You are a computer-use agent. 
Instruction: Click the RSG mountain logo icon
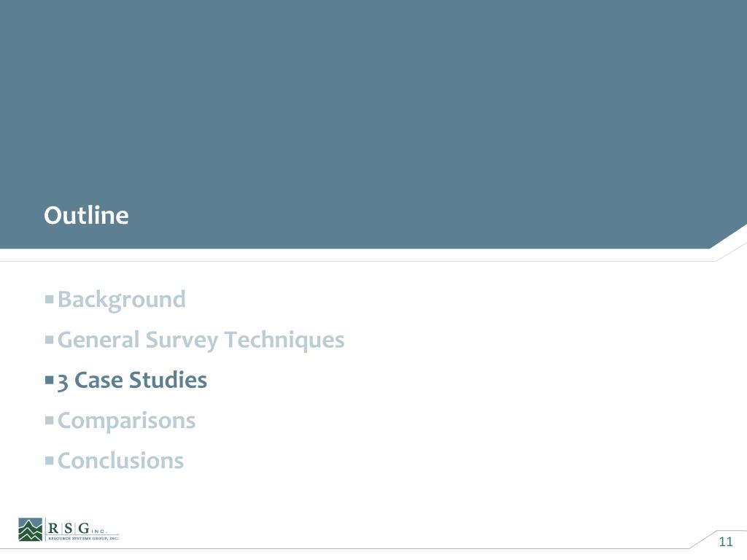31,529
